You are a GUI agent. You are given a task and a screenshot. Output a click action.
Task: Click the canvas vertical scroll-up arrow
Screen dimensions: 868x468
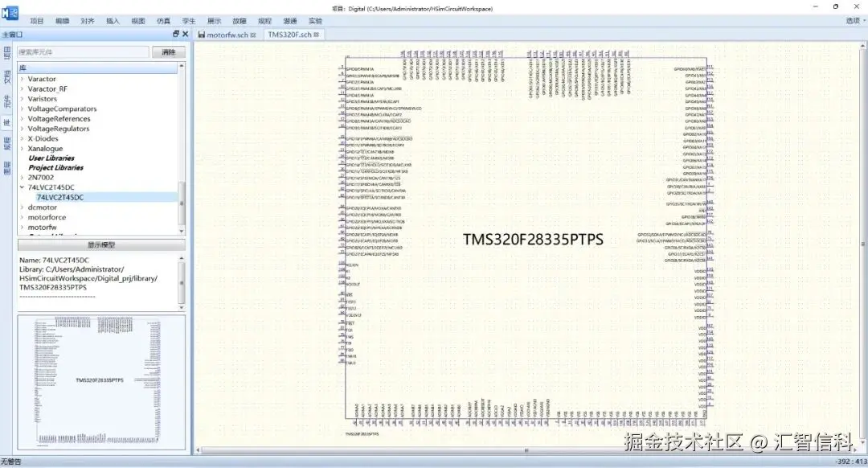tap(863, 46)
